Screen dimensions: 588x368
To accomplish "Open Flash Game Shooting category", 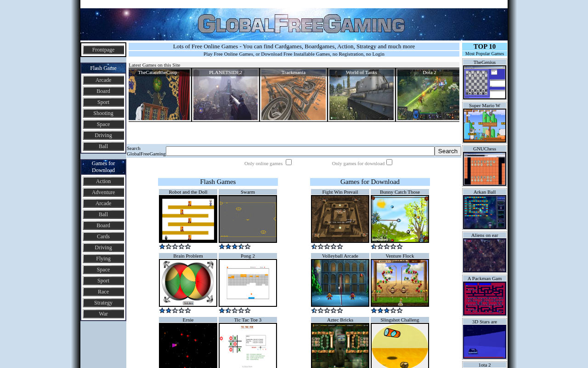I will 103,113.
